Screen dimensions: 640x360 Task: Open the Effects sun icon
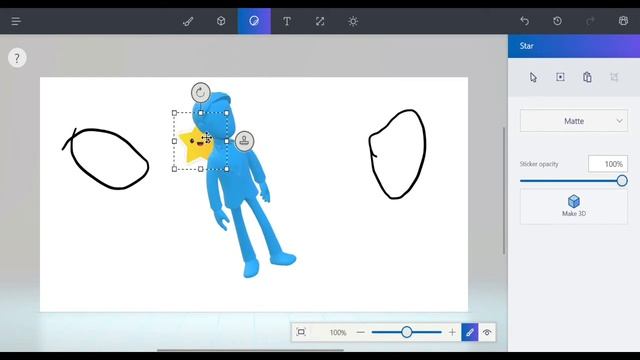click(x=353, y=21)
